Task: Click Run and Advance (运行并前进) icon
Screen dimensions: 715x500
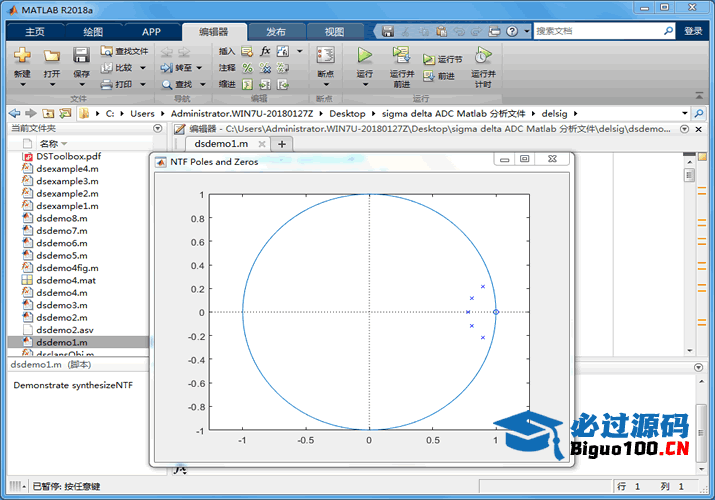Action: coord(401,55)
